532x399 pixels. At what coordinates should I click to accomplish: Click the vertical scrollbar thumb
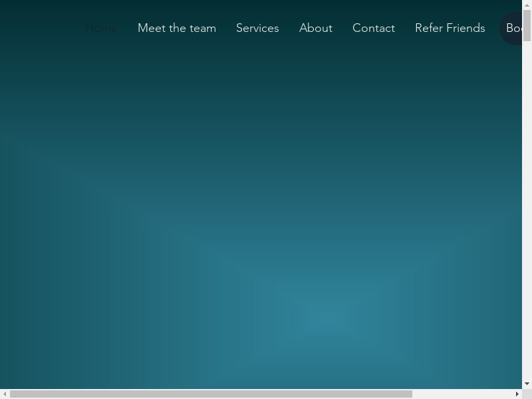[527, 25]
